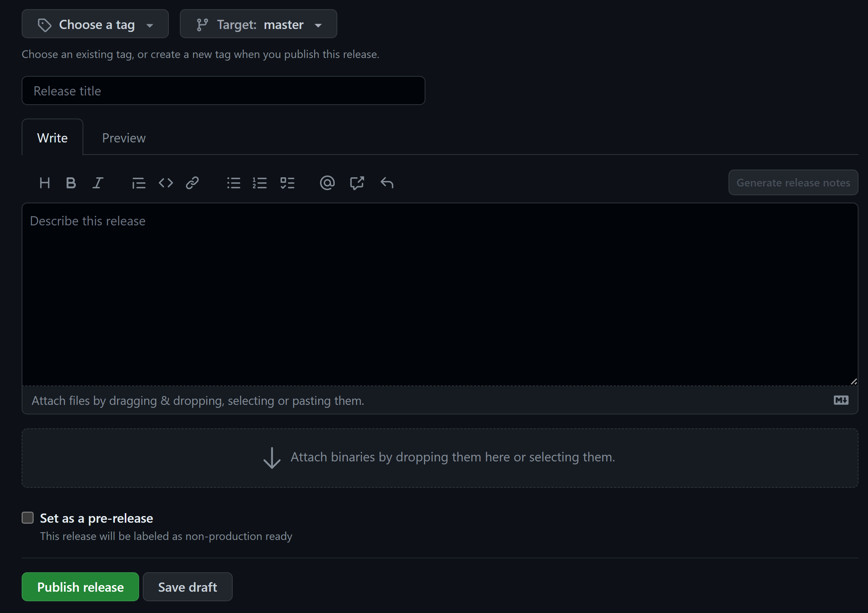Toggle bold text formatting
The width and height of the screenshot is (868, 613).
71,183
